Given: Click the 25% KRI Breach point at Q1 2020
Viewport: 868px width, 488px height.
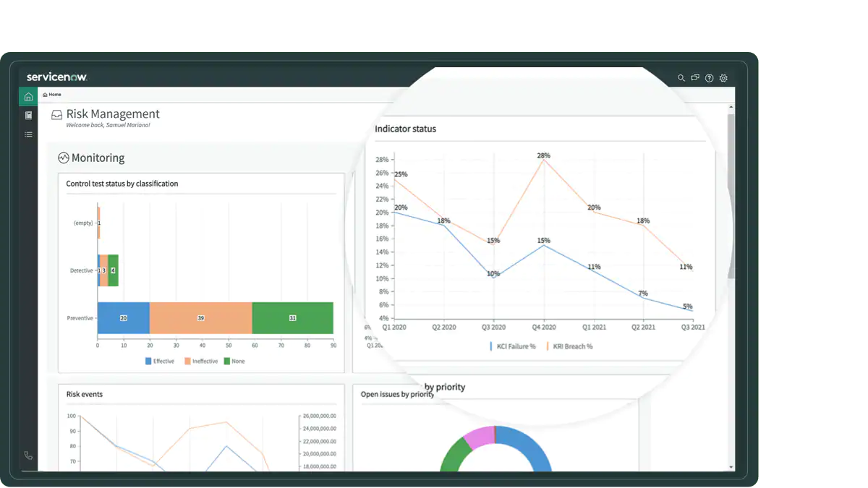Looking at the screenshot, I should (395, 179).
